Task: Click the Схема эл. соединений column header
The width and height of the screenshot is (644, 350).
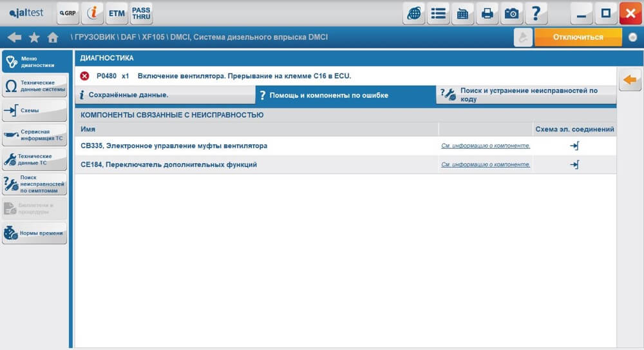Action: coord(574,129)
